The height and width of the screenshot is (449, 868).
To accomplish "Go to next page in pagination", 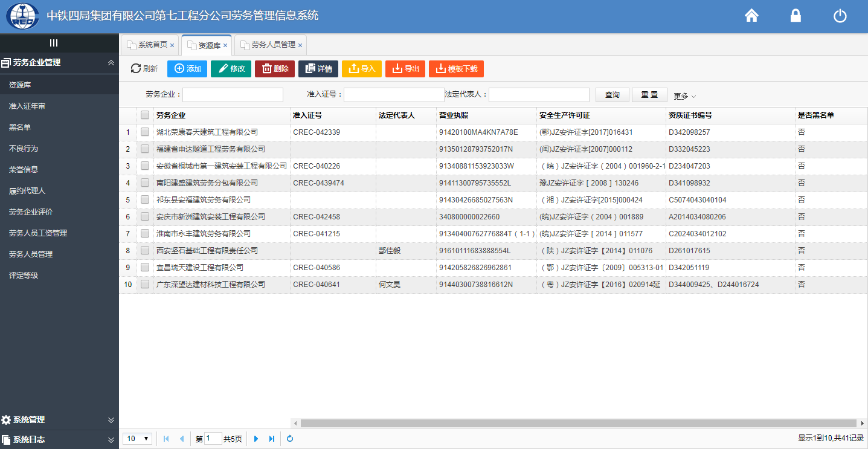I will click(x=256, y=439).
